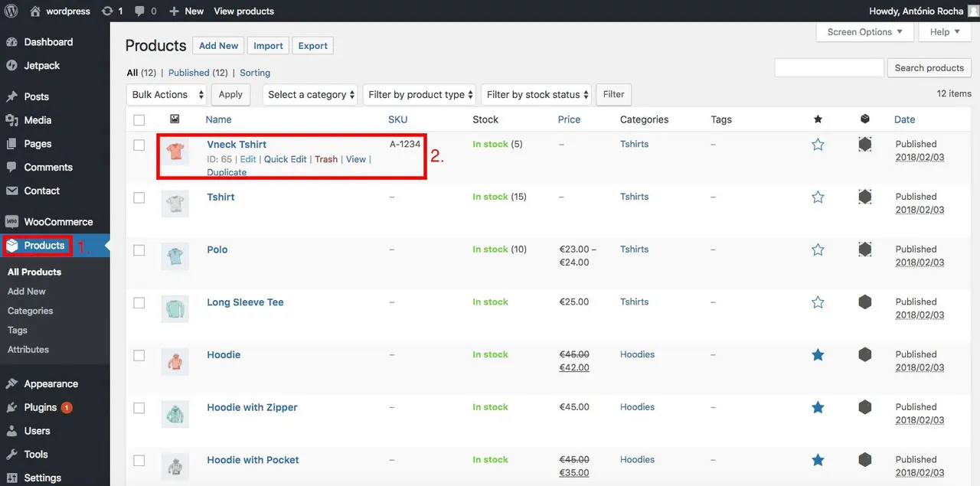Click the Add New button beside Products

click(219, 46)
